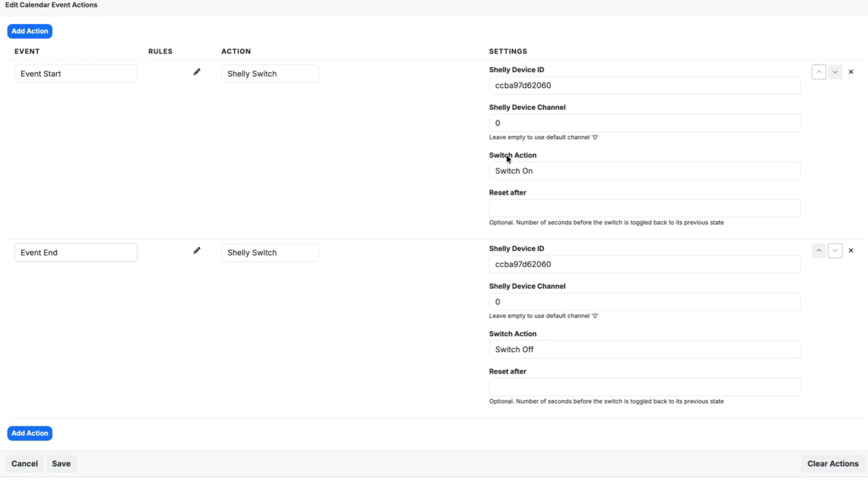Viewport: 868px width, 482px height.
Task: Change the Switch On action selection
Action: point(644,171)
